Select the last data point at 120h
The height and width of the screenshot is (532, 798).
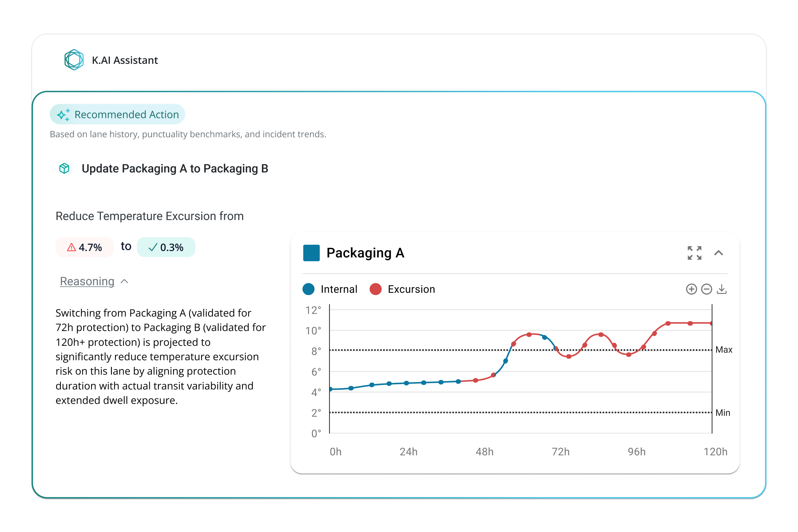pos(711,323)
